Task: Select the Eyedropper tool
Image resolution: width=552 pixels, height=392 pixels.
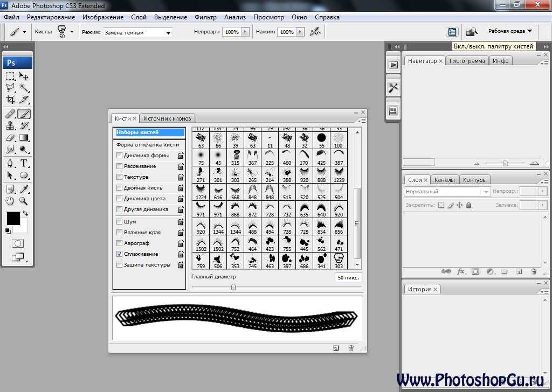Action: pos(24,189)
